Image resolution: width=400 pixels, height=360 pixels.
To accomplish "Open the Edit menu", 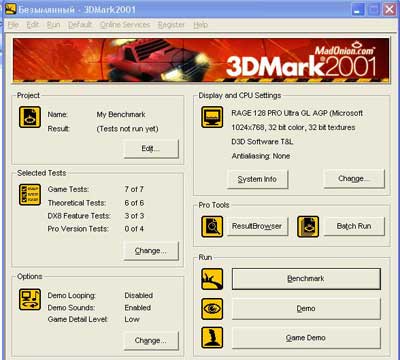I will [x=33, y=25].
